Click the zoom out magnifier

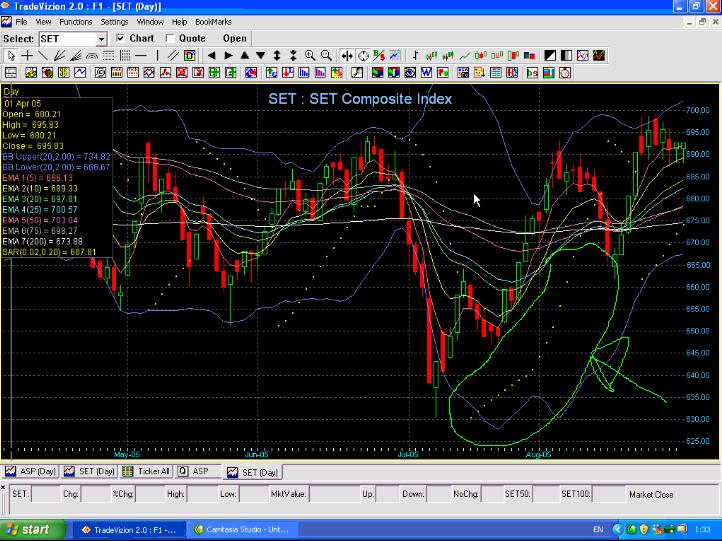click(x=326, y=56)
